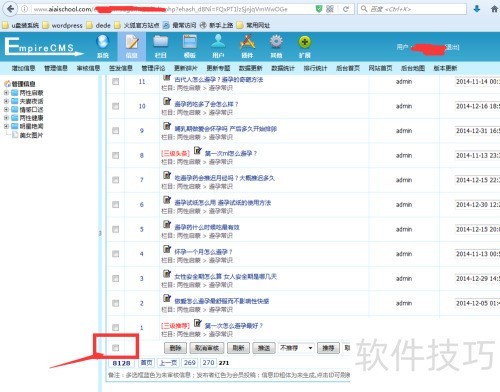Tick the checkbox for row 3
The width and height of the screenshot is (500, 392).
point(116,278)
